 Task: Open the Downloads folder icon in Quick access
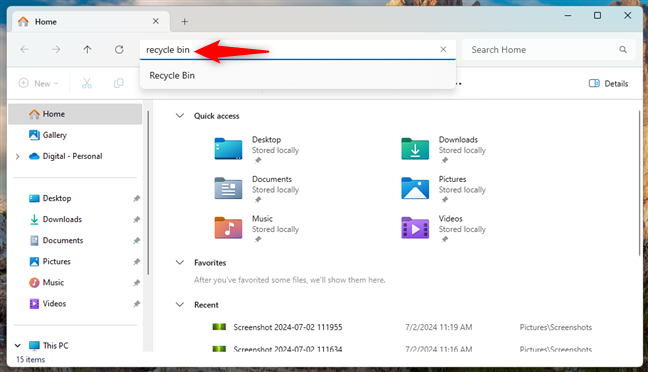click(x=415, y=149)
